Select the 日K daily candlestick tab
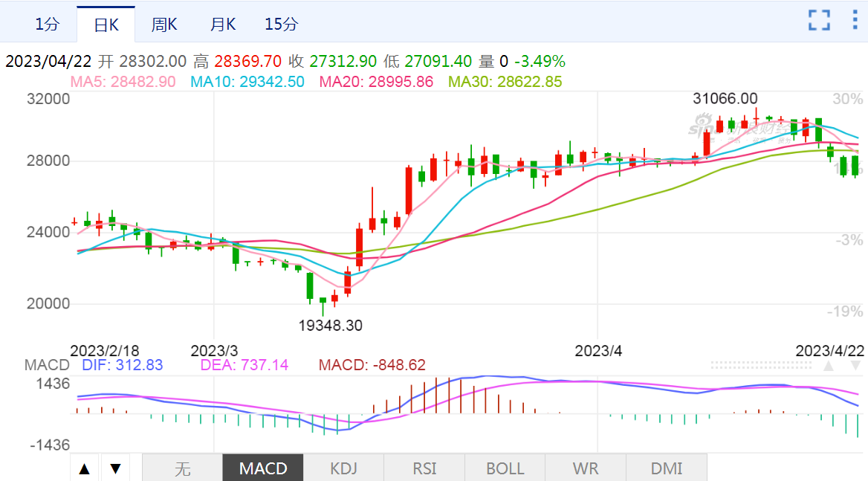 click(106, 25)
